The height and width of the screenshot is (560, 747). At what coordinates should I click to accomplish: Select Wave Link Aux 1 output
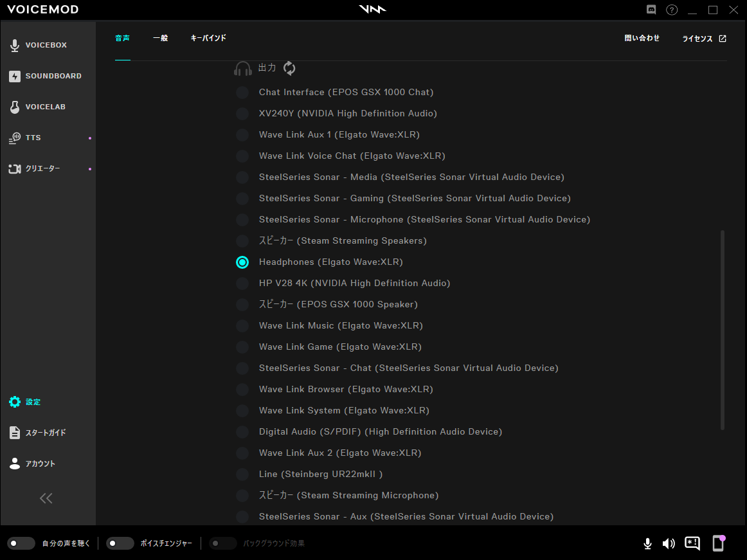242,135
